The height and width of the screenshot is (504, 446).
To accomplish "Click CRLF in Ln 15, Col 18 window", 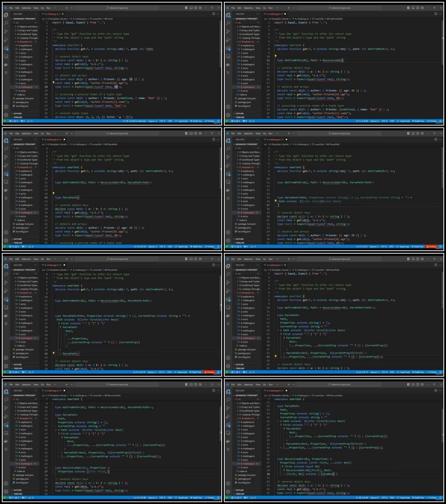I will pyautogui.click(x=170, y=247).
